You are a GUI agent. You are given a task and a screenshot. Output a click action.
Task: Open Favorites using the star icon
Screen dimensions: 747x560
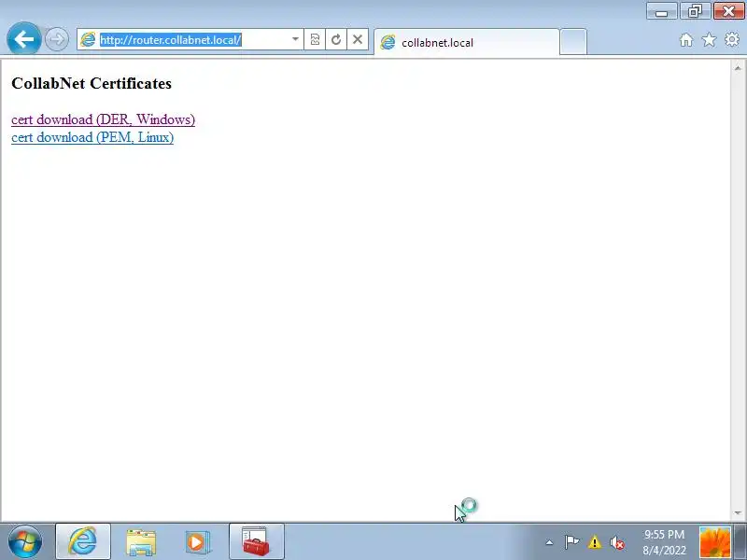point(709,40)
